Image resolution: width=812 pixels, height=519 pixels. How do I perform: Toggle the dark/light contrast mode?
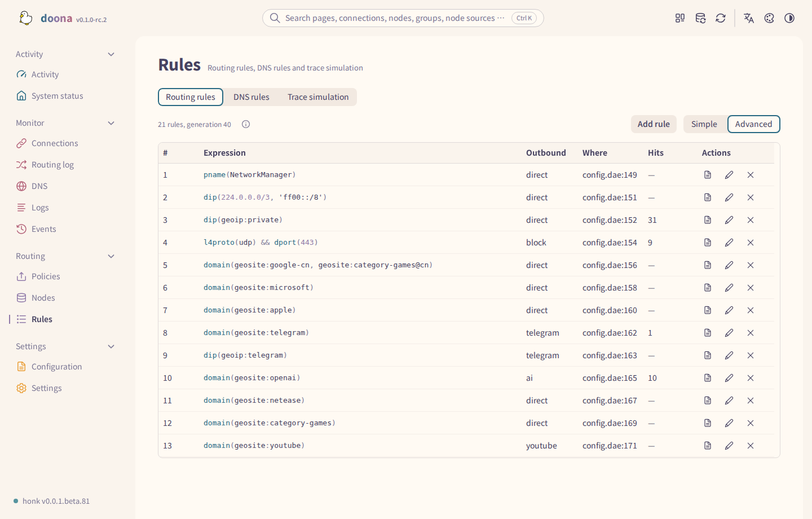pyautogui.click(x=789, y=18)
